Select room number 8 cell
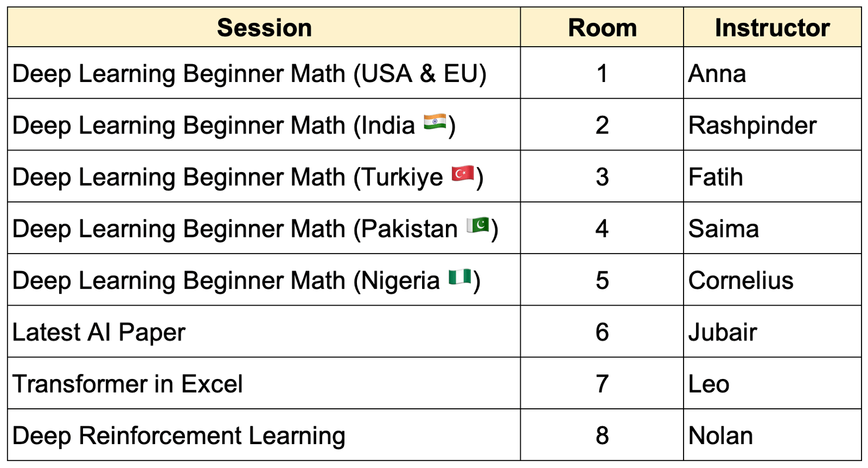Screen dimensions: 868x468 tap(602, 435)
